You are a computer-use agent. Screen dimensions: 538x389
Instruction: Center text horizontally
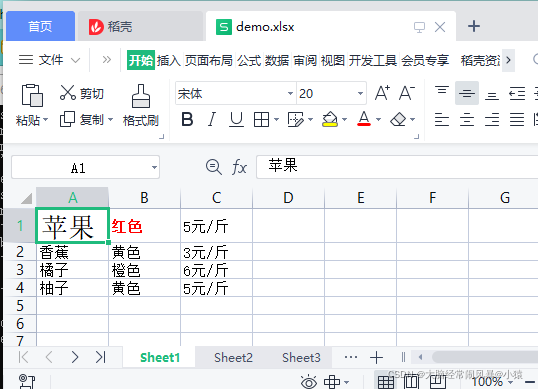(x=467, y=120)
